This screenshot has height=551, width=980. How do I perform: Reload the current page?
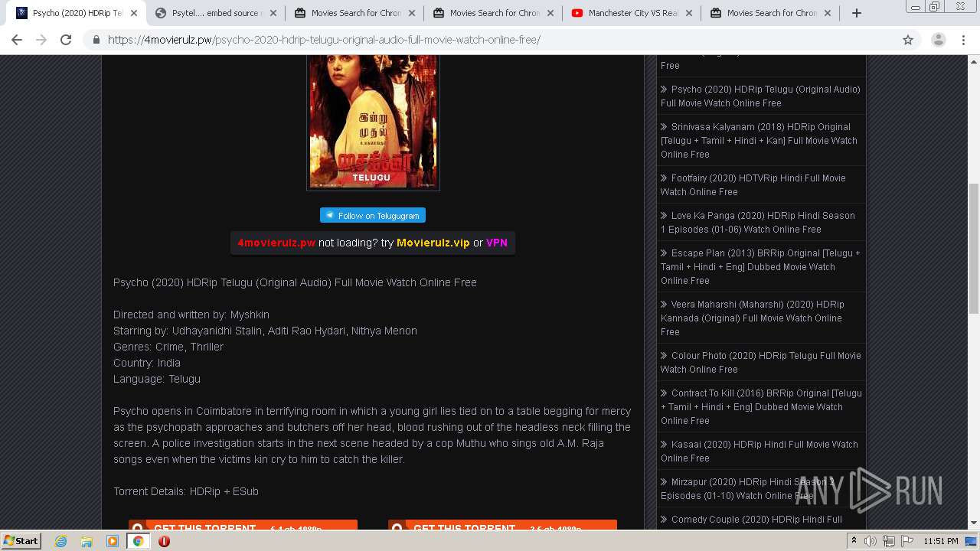[x=66, y=40]
